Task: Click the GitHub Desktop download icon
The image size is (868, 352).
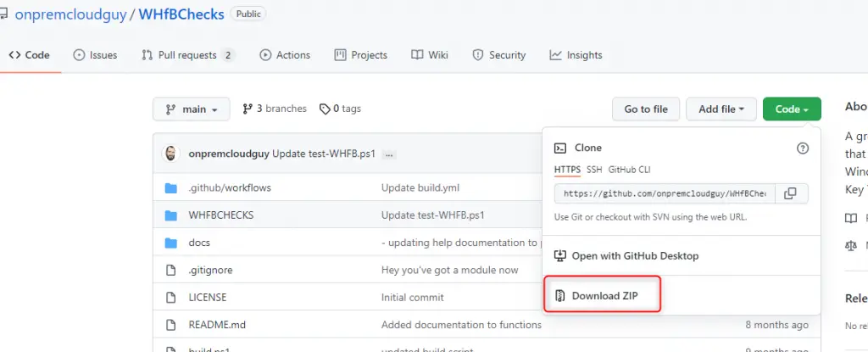Action: 560,256
